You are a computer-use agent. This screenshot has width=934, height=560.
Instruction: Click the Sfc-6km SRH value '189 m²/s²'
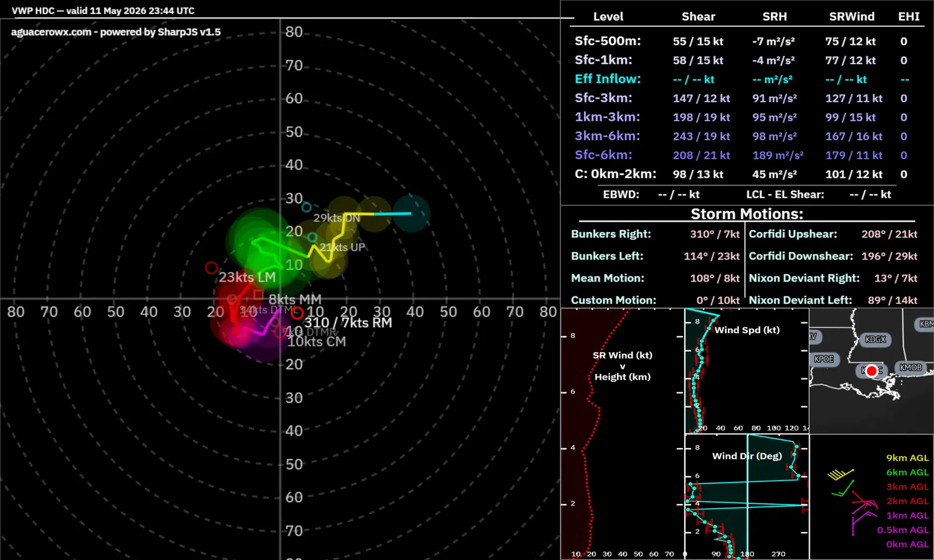tap(778, 155)
